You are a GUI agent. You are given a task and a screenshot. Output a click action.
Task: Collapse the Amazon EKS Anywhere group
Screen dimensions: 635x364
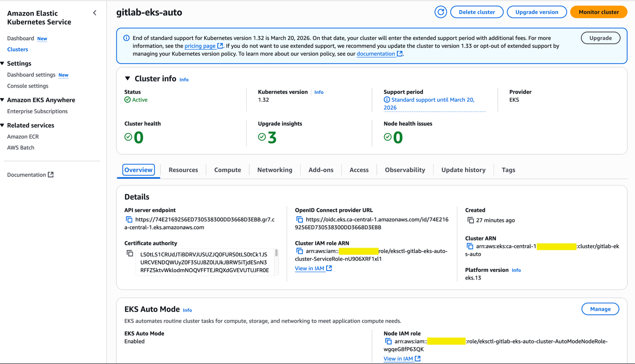pyautogui.click(x=3, y=100)
